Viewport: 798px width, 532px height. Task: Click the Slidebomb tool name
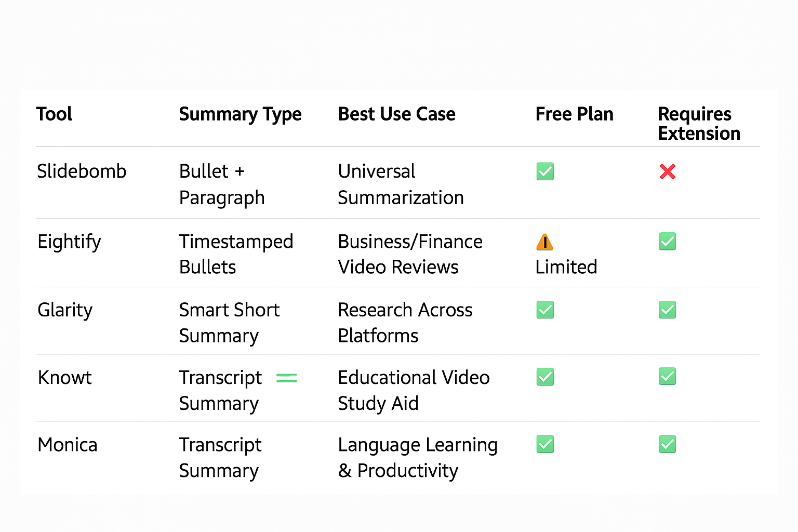pyautogui.click(x=82, y=171)
